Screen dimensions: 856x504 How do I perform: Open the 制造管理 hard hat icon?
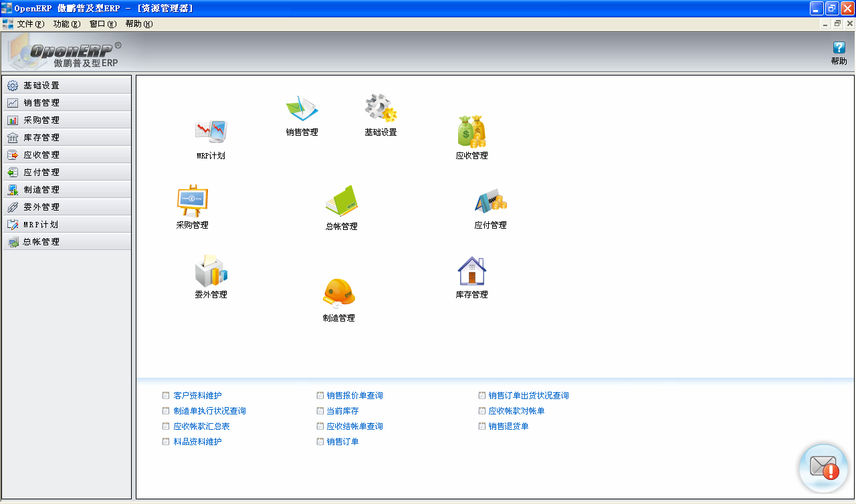[339, 293]
